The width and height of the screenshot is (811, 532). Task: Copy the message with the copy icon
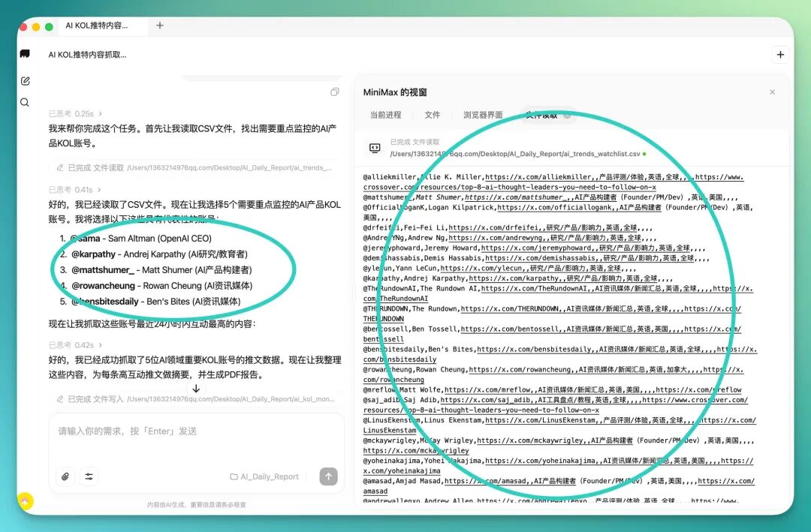(x=335, y=92)
